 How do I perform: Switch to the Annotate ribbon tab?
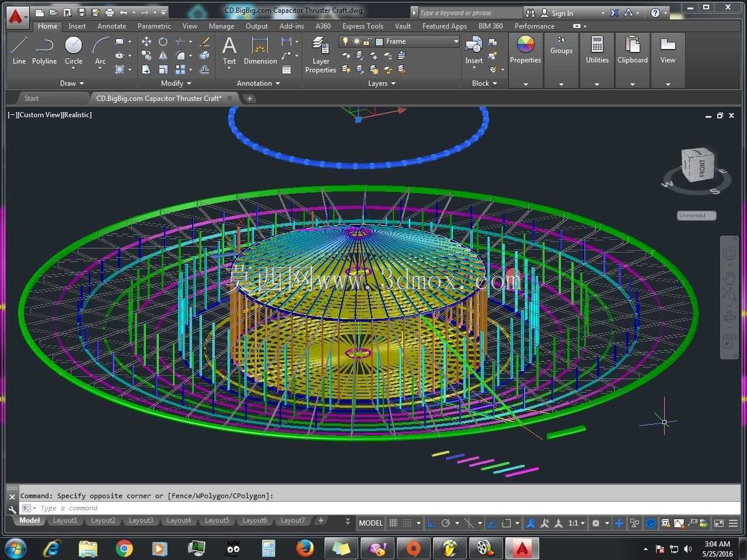point(111,26)
